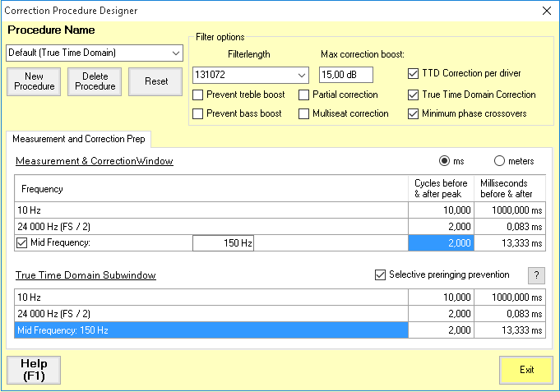Screen dimensions: 560x392
Task: Enable Prevent bass boost checkbox
Action: 198,113
